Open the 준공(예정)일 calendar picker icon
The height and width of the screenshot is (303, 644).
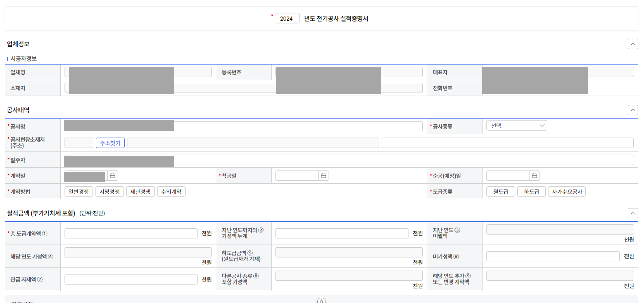pos(534,176)
